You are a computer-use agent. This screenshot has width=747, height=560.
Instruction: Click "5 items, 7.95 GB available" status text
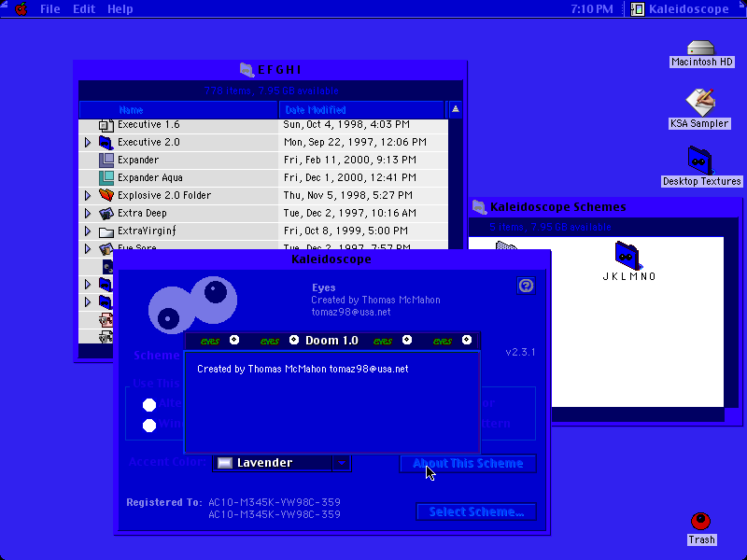coord(550,227)
